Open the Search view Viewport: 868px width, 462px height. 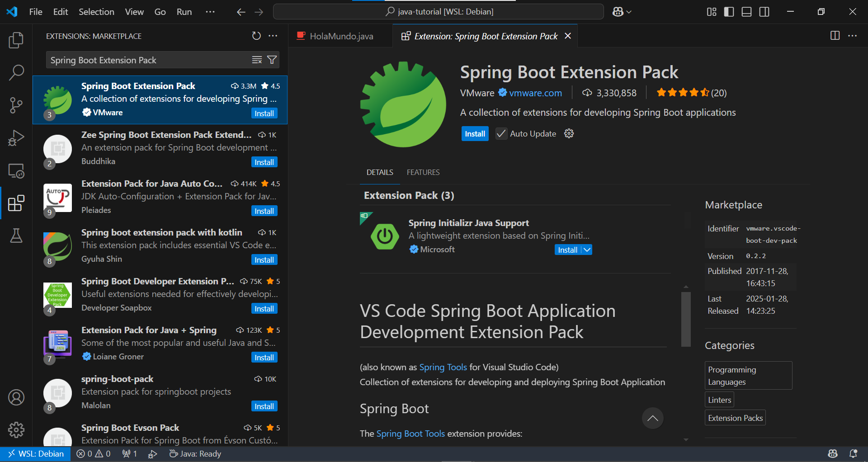[x=16, y=72]
